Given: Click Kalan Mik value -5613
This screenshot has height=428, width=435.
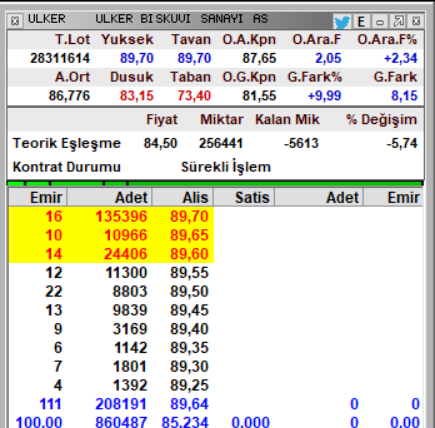Looking at the screenshot, I should 301,143.
